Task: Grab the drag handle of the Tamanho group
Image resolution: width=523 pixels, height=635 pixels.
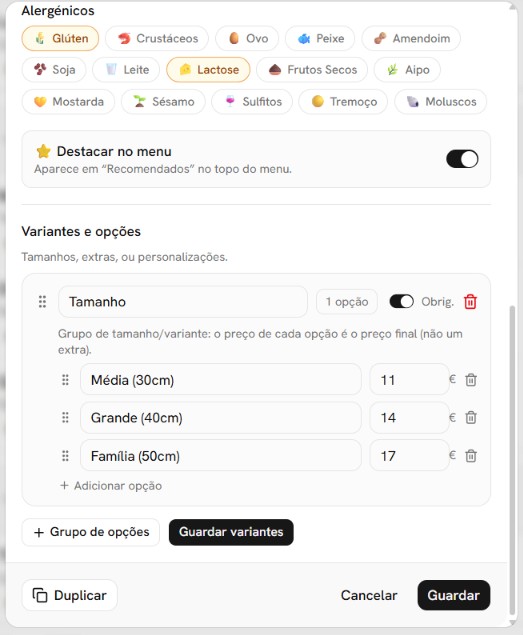Action: [x=42, y=302]
